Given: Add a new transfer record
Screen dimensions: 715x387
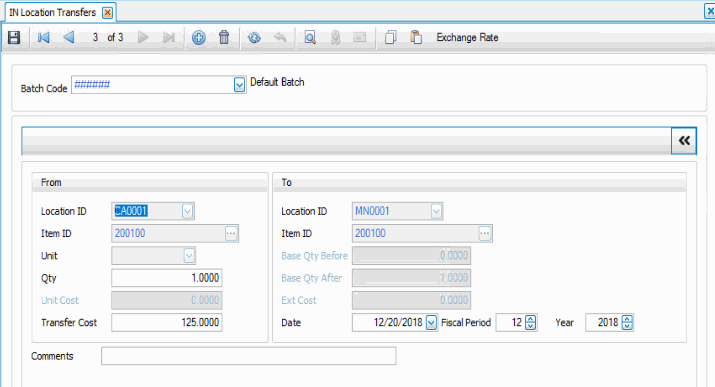Looking at the screenshot, I should 198,37.
